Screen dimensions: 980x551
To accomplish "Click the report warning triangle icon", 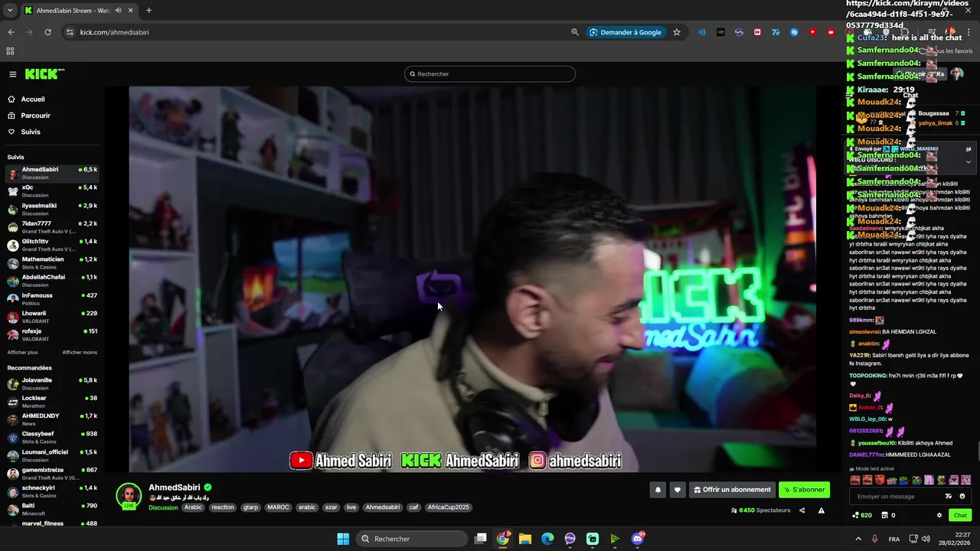I will [x=822, y=510].
